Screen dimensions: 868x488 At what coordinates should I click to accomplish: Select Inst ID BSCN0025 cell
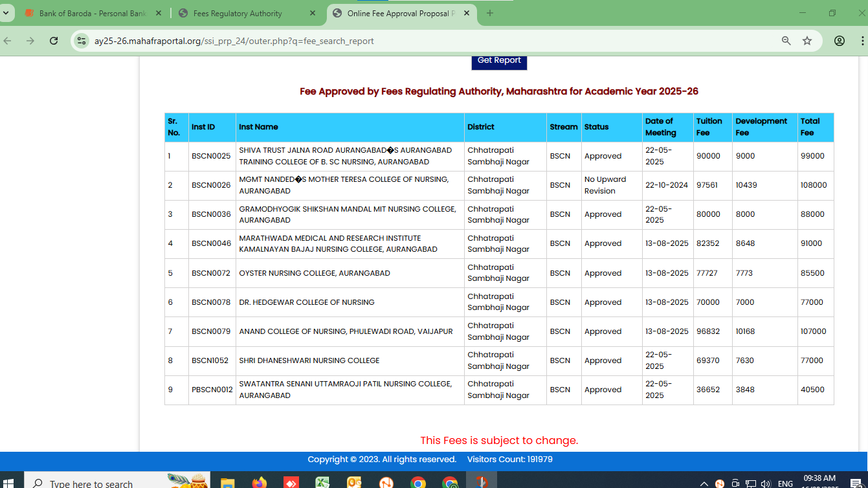[x=212, y=156]
